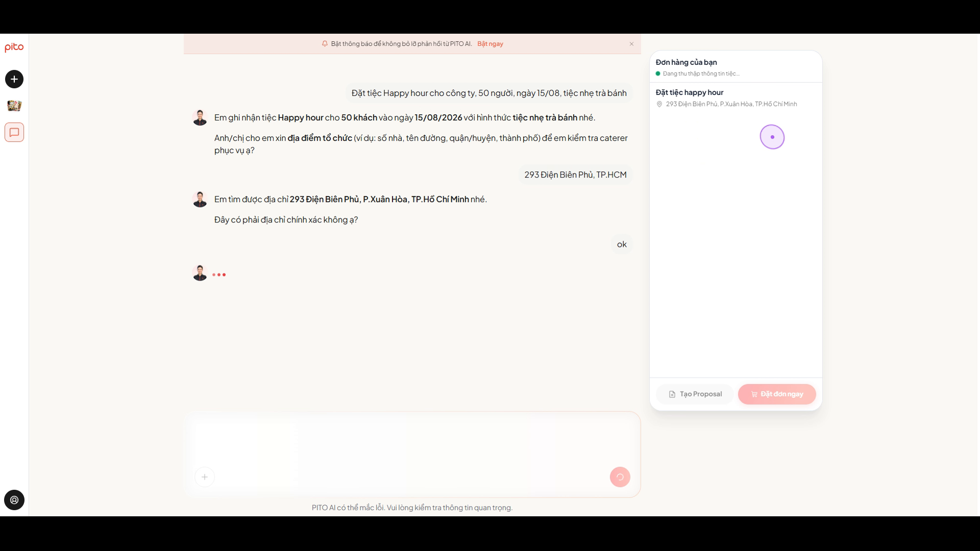This screenshot has height=551, width=980.
Task: Click the 'Đặt đơn ngay' button
Action: [777, 394]
